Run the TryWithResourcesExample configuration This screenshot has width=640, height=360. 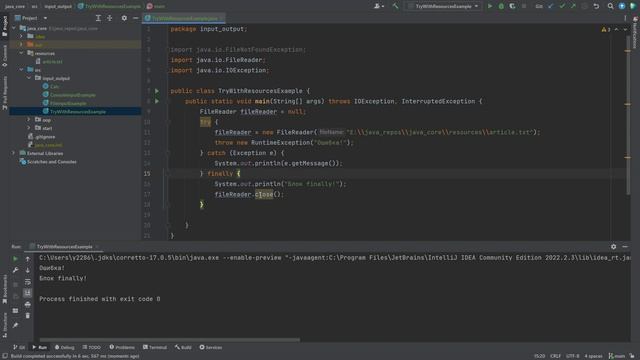490,6
